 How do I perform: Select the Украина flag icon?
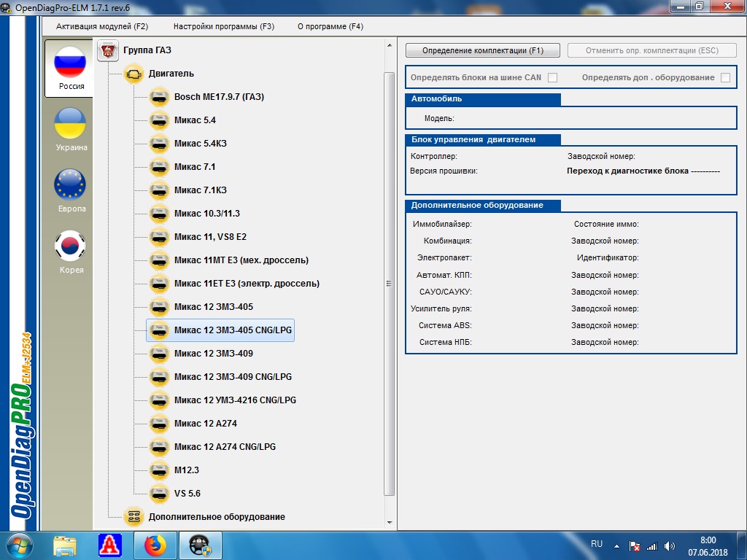tap(70, 122)
